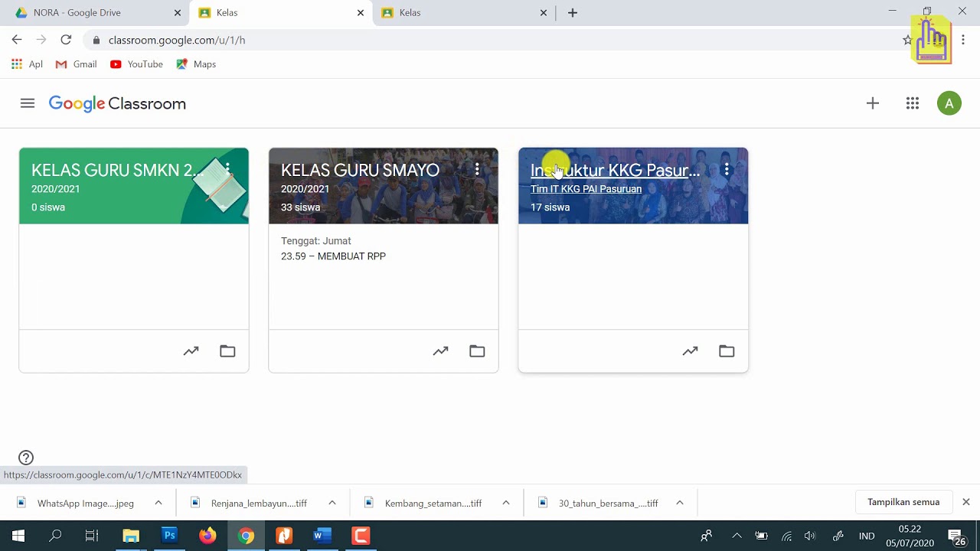
Task: Expand options for WhatsApp Image jpeg download
Action: pos(158,503)
